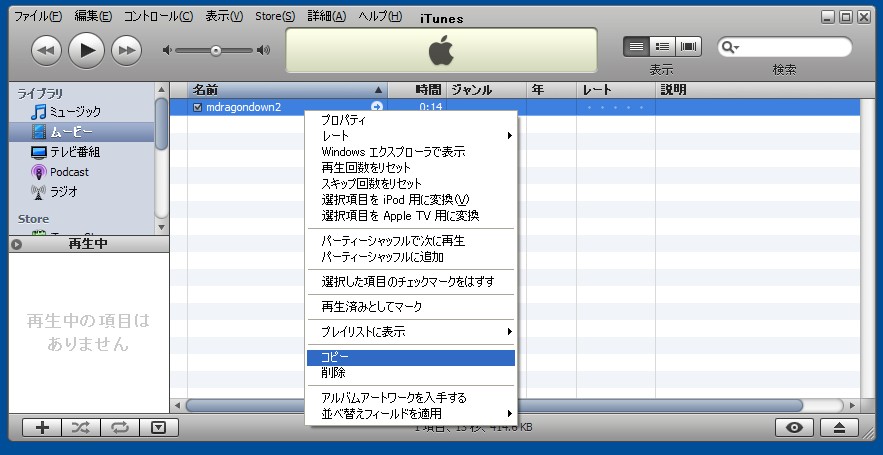
Task: Choose 選択項目を Apple TV 用に変換
Action: (x=411, y=216)
